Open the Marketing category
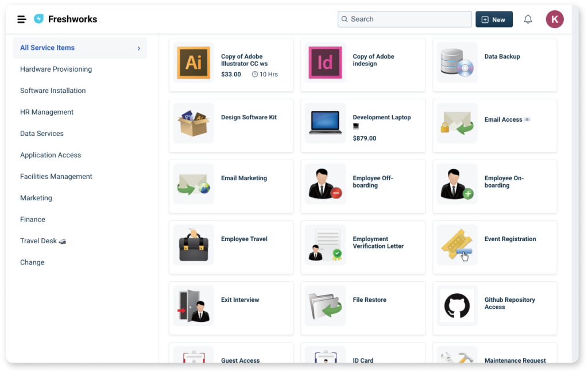The width and height of the screenshot is (588, 373). point(36,198)
